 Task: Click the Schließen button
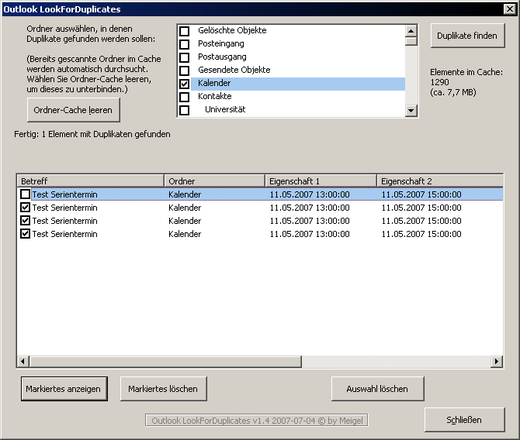pyautogui.click(x=464, y=420)
